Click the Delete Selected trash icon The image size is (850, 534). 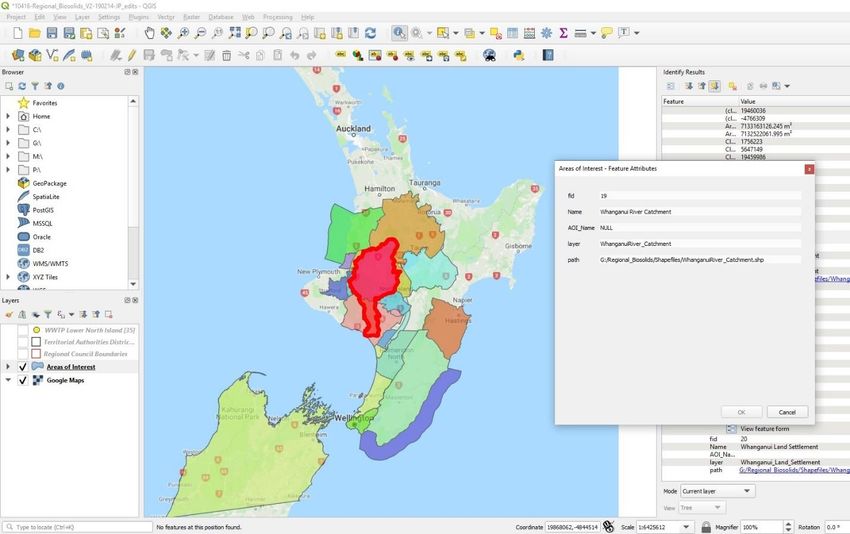click(227, 55)
